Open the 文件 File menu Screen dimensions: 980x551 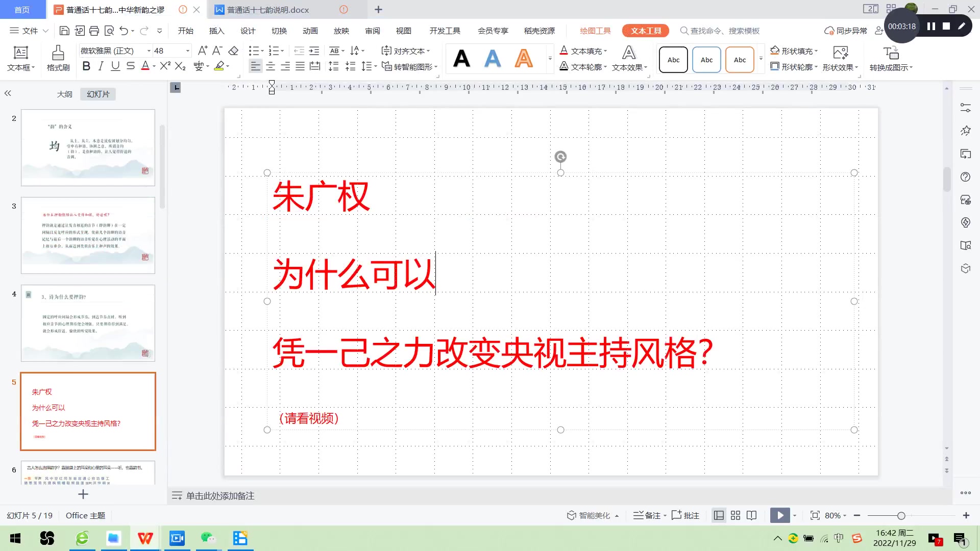coord(29,31)
